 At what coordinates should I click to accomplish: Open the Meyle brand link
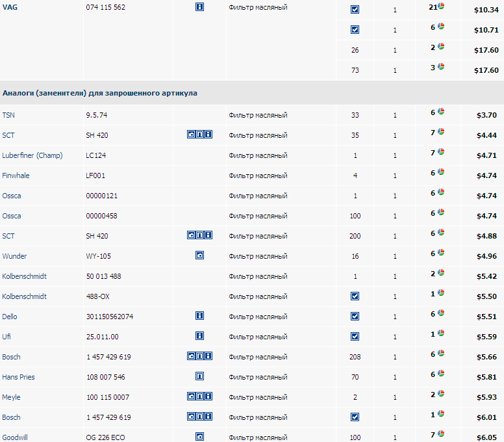(11, 397)
